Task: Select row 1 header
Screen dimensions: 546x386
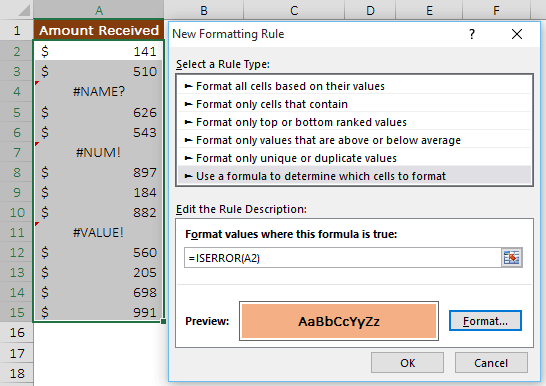Action: pyautogui.click(x=17, y=30)
